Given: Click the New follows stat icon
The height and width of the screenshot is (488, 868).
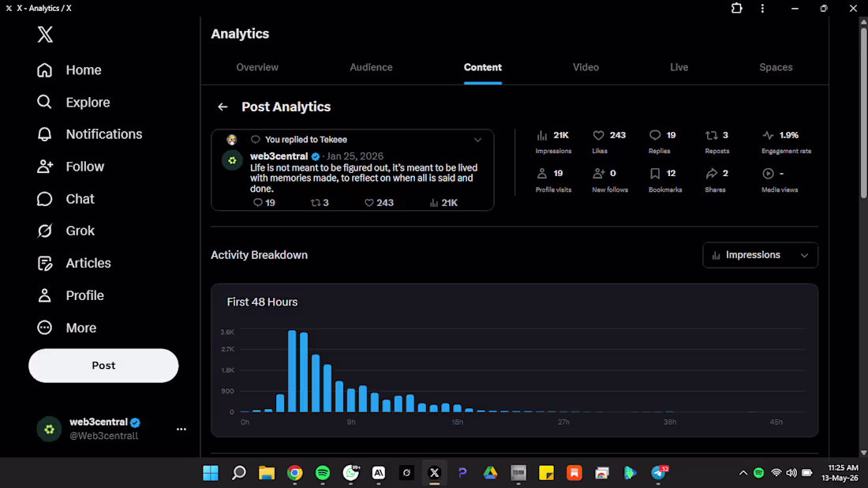Looking at the screenshot, I should click(598, 174).
